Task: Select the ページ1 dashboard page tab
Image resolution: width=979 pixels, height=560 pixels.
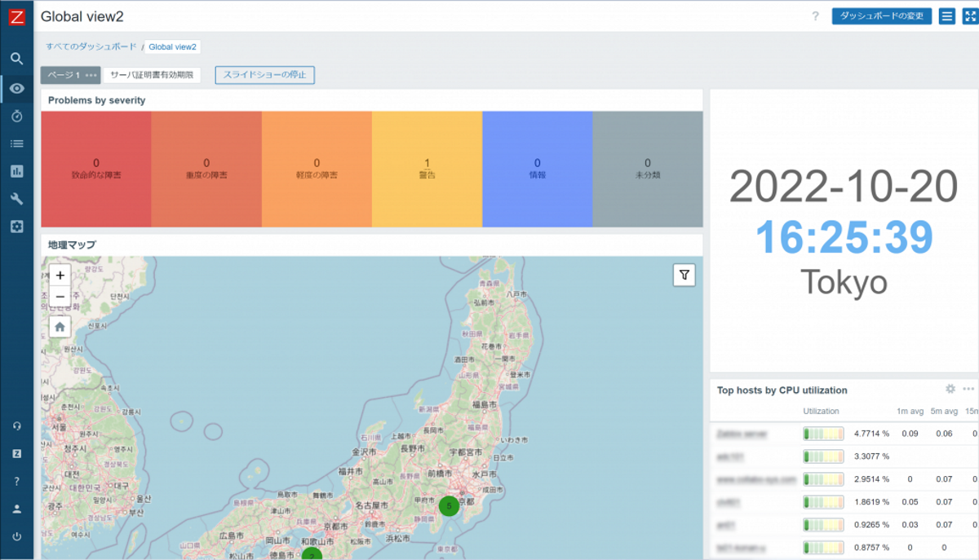Action: [63, 75]
